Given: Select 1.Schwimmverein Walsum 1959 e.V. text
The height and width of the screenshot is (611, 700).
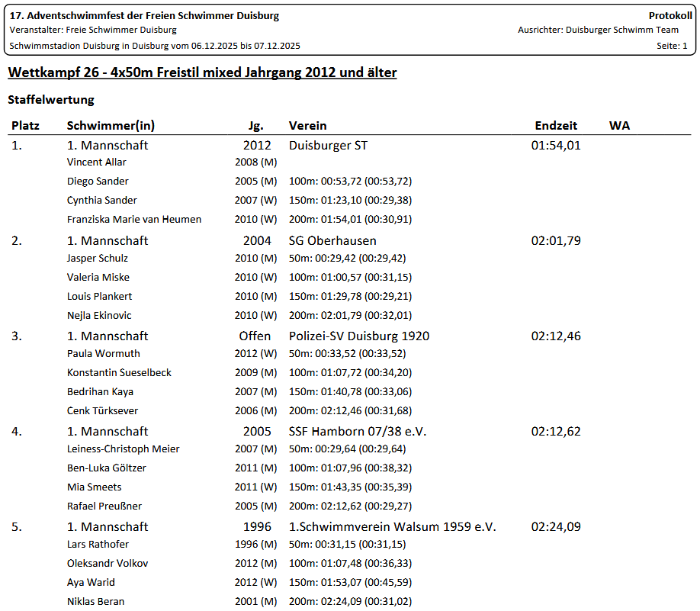Looking at the screenshot, I should coord(392,526).
